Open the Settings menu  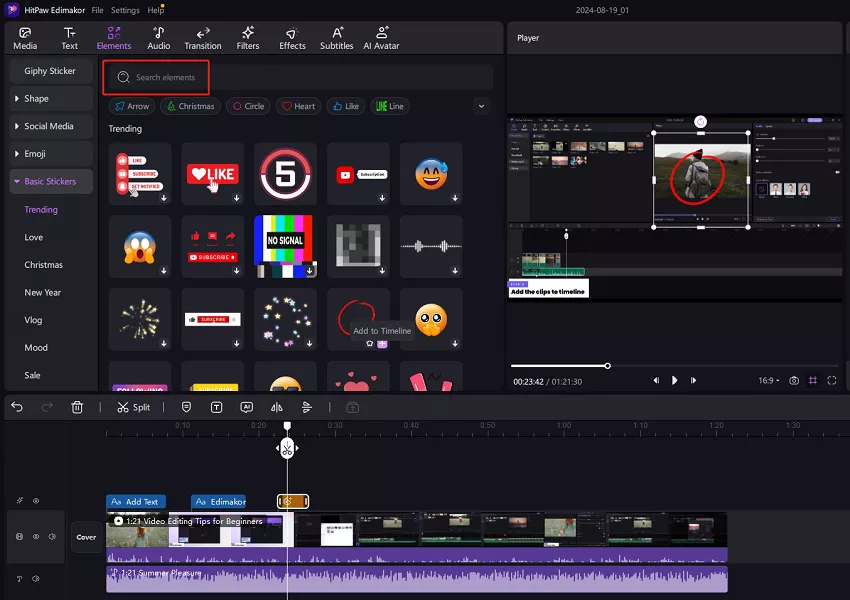click(x=125, y=10)
